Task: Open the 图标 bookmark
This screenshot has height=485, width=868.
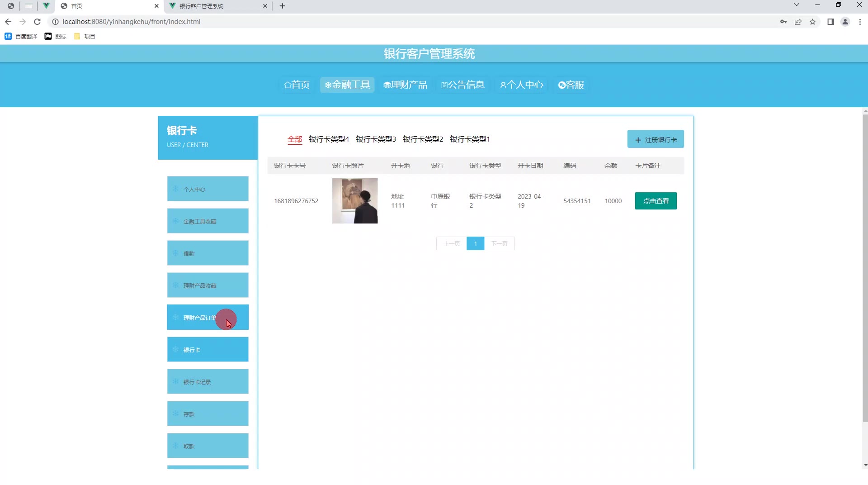Action: (56, 36)
